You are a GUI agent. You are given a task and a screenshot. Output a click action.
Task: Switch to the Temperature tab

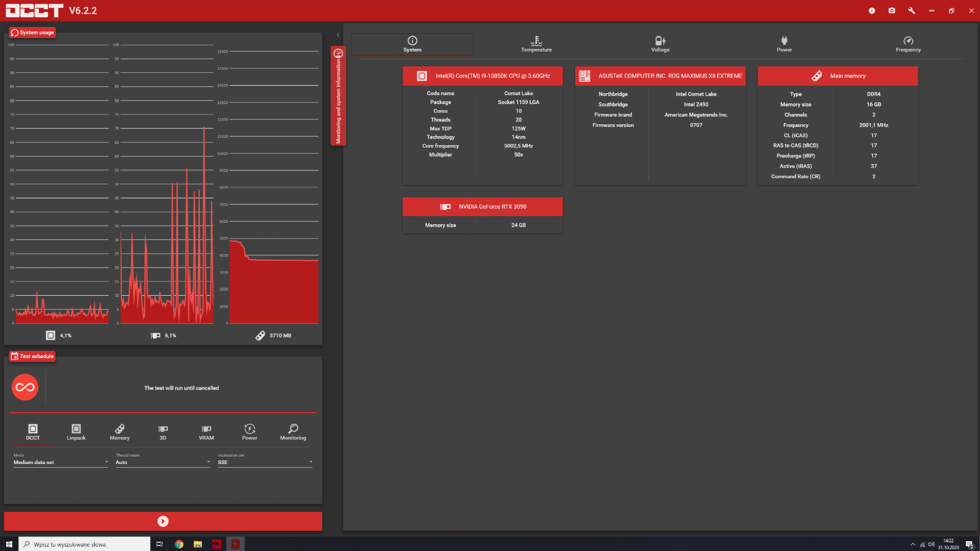pyautogui.click(x=536, y=44)
